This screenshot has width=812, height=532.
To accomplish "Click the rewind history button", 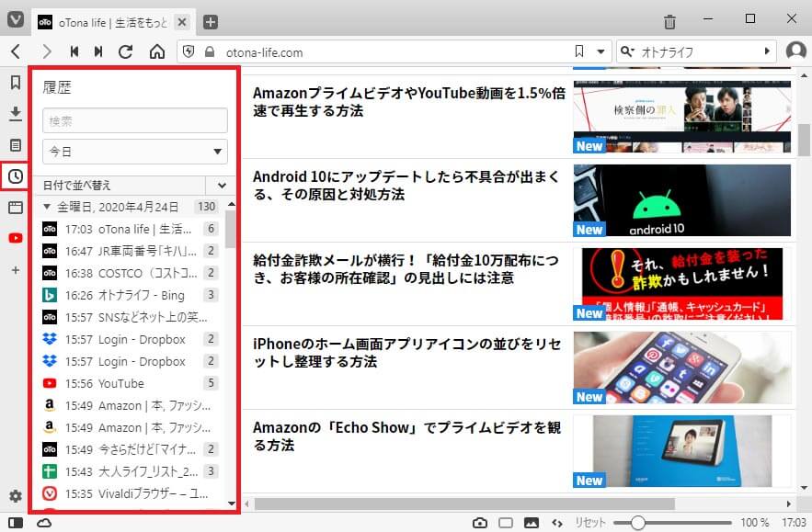I will coord(74,51).
